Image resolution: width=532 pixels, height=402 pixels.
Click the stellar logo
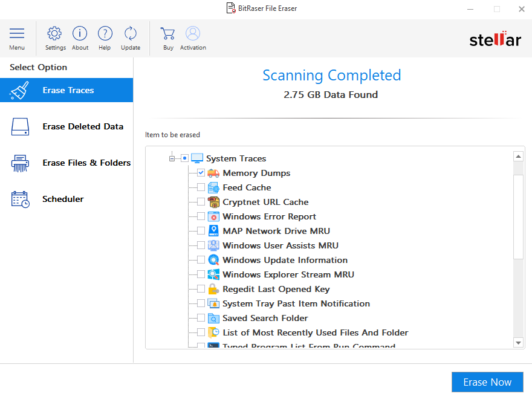click(x=495, y=39)
